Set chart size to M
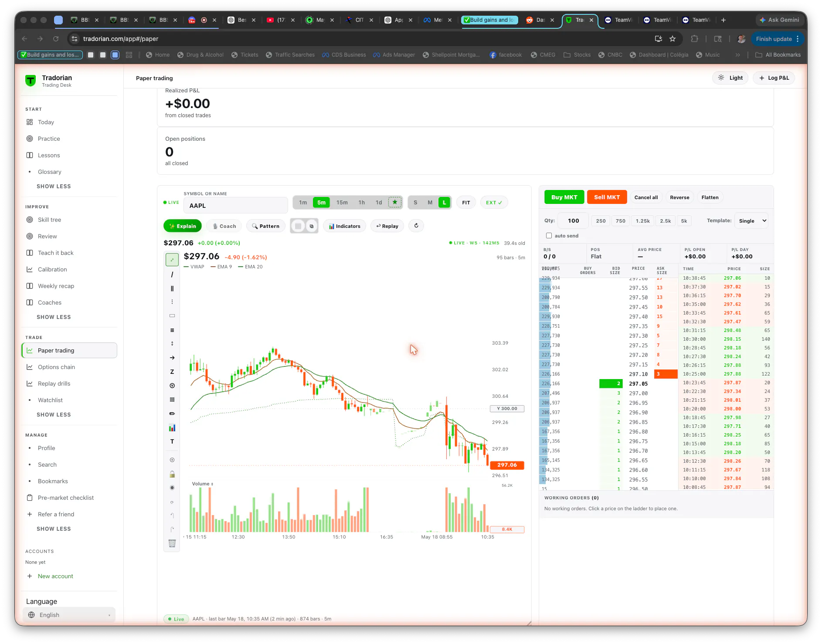Image resolution: width=822 pixels, height=644 pixels. tap(430, 203)
